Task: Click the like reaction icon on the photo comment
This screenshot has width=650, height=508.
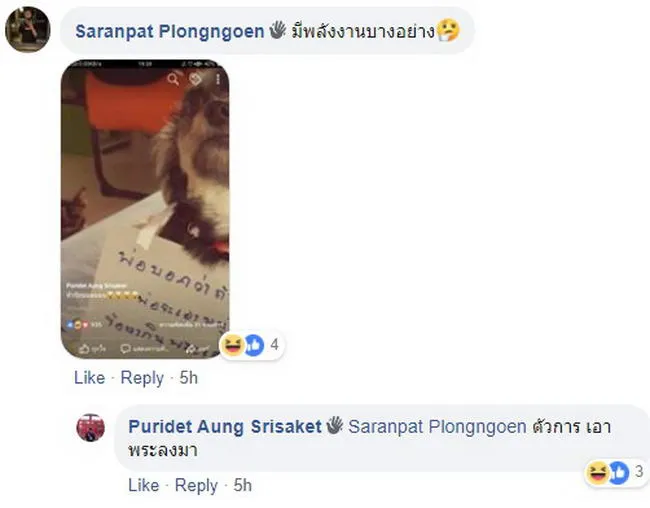Action: (x=254, y=345)
